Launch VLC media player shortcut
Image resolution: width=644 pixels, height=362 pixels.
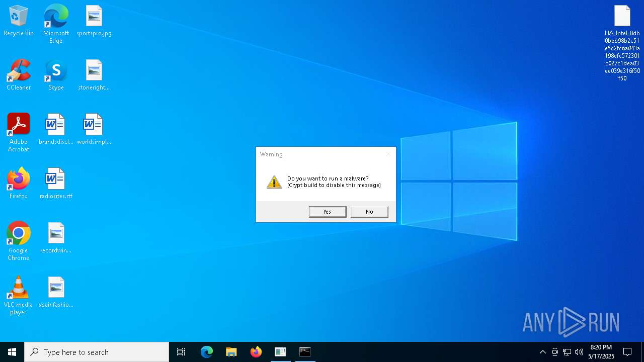pos(19,296)
